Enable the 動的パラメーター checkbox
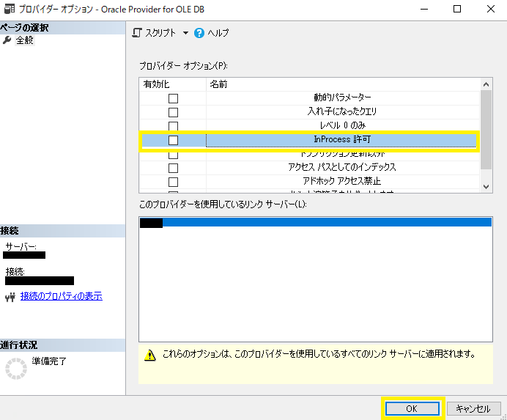Screen dimensions: 507x420 point(174,98)
